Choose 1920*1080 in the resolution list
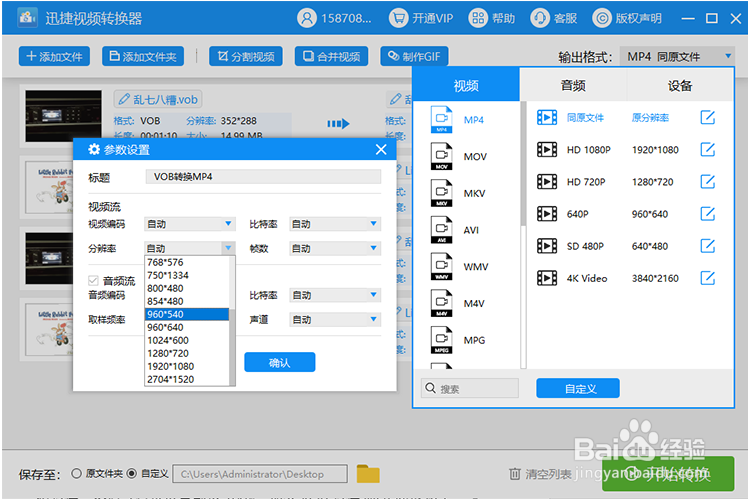This screenshot has height=499, width=748. point(187,366)
